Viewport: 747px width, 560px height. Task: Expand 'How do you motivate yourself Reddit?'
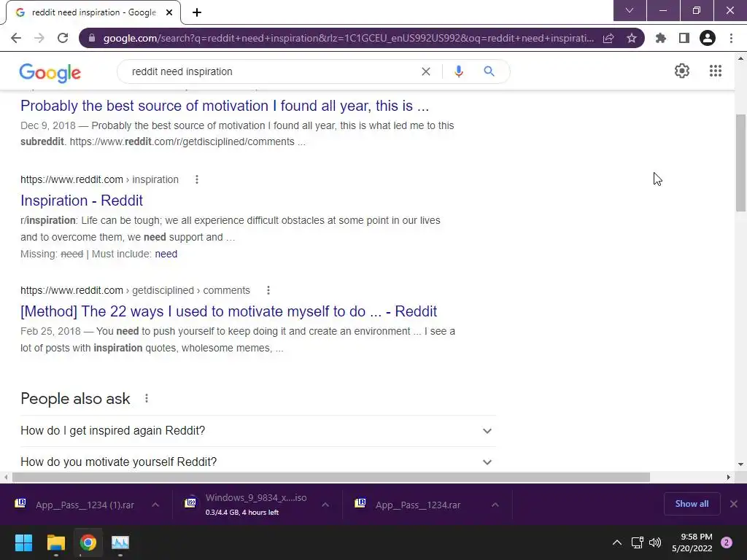point(258,462)
